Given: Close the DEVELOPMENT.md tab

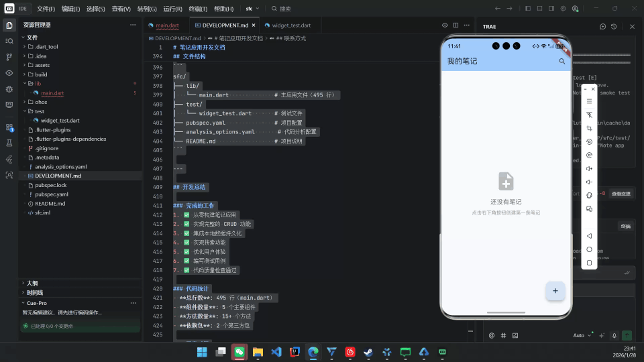Looking at the screenshot, I should click(x=254, y=25).
